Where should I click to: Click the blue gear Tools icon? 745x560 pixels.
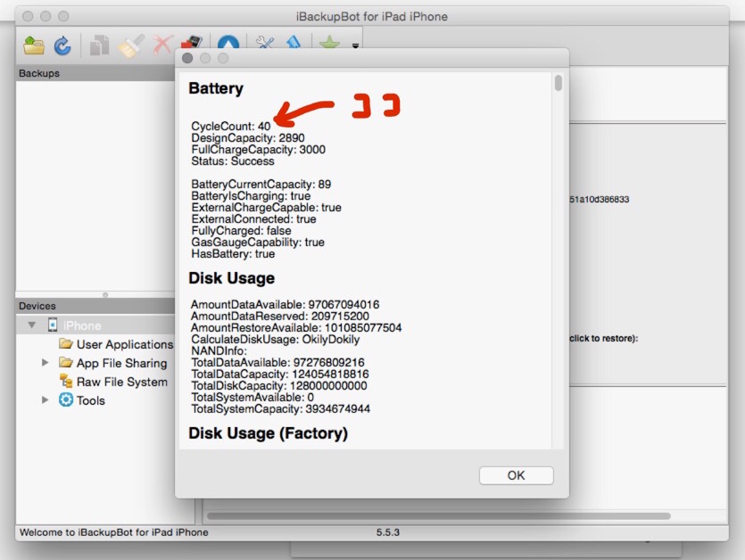pyautogui.click(x=66, y=399)
